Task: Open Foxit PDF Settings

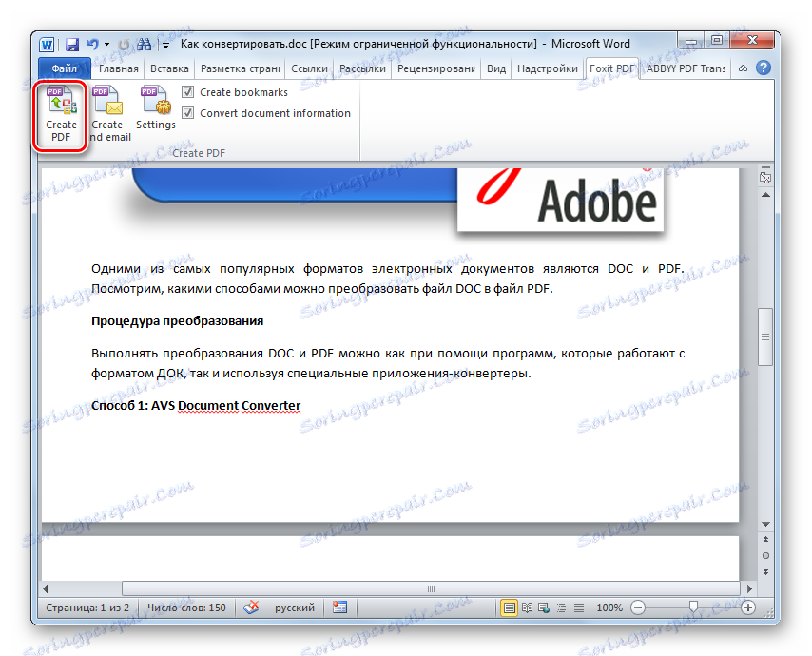Action: 155,108
